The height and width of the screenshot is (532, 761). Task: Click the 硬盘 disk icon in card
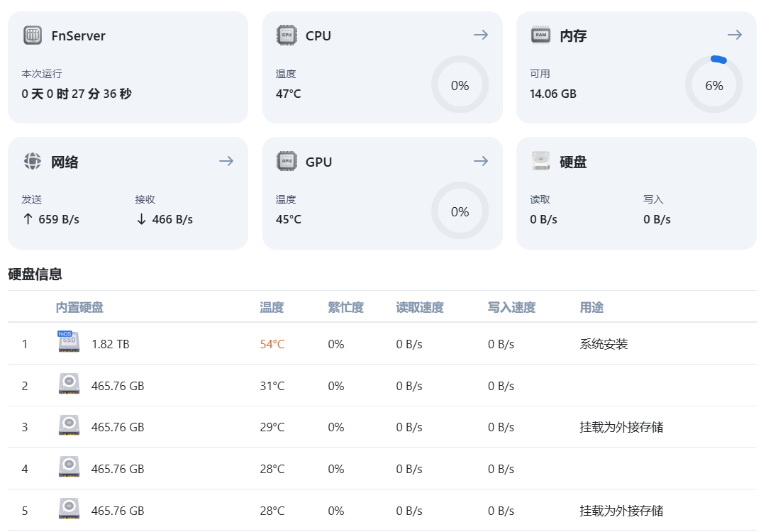pos(540,162)
